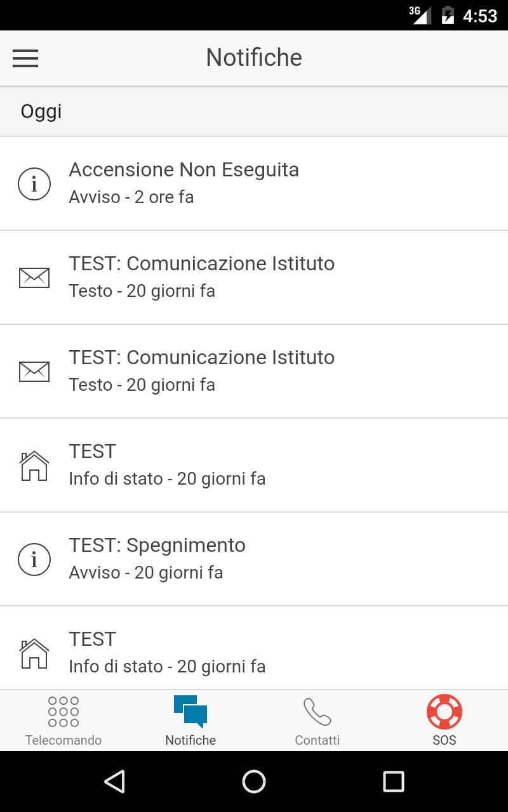Tap the 3G signal indicator

420,15
